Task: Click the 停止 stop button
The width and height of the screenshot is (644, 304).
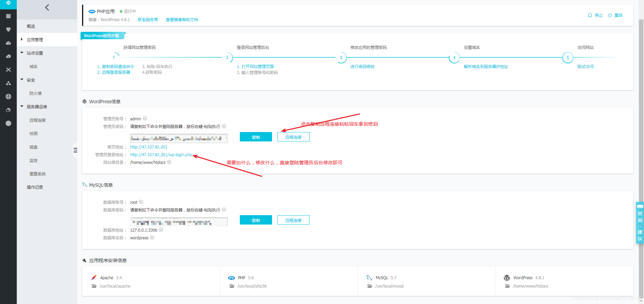Action: (x=595, y=15)
